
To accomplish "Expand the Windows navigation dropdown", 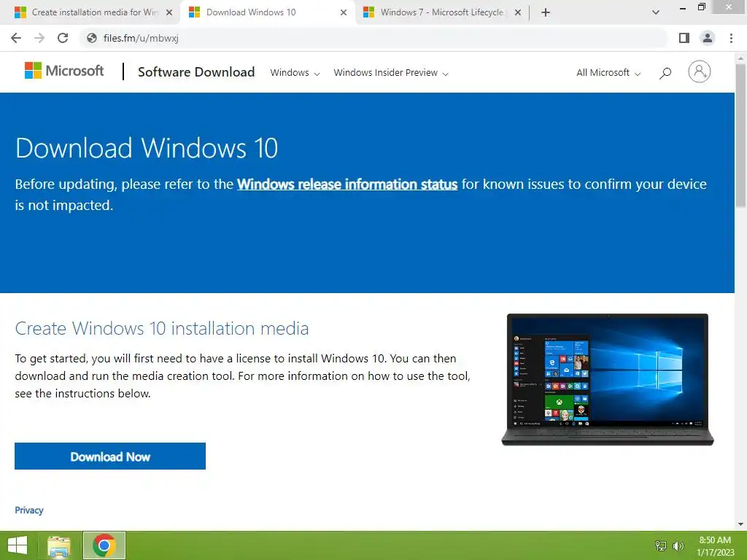I will click(x=295, y=73).
